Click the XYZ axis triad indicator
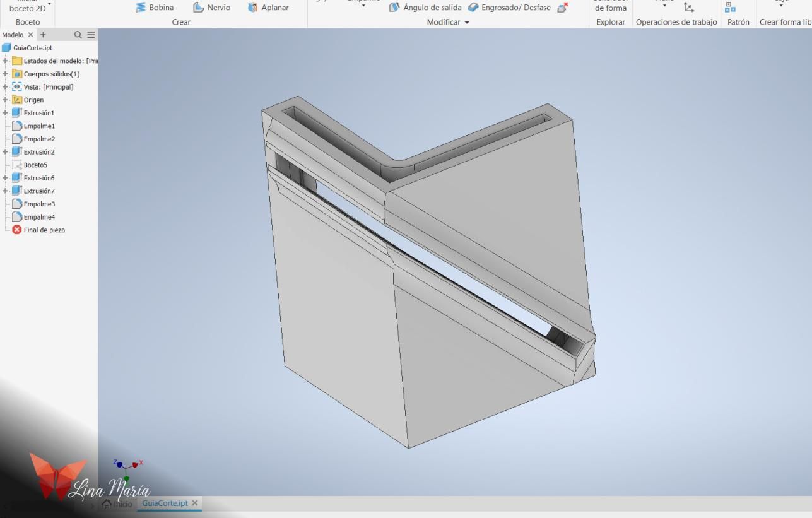The width and height of the screenshot is (812, 518). (x=128, y=469)
